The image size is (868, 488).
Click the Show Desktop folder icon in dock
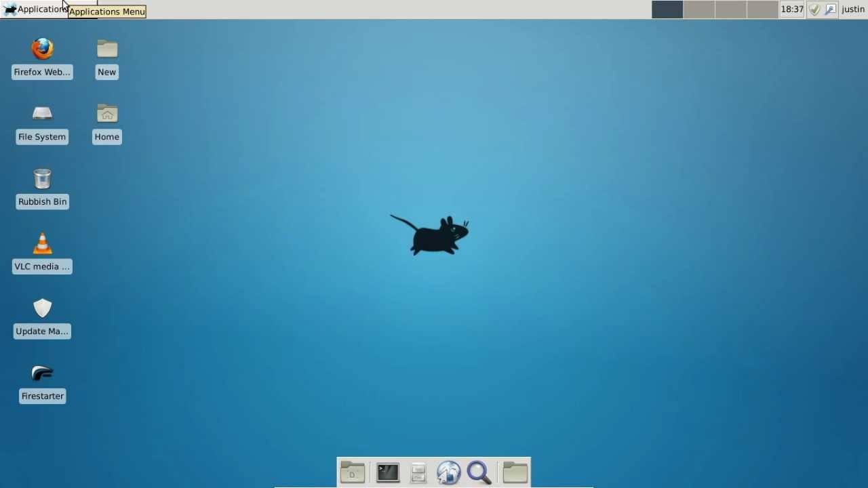[353, 472]
